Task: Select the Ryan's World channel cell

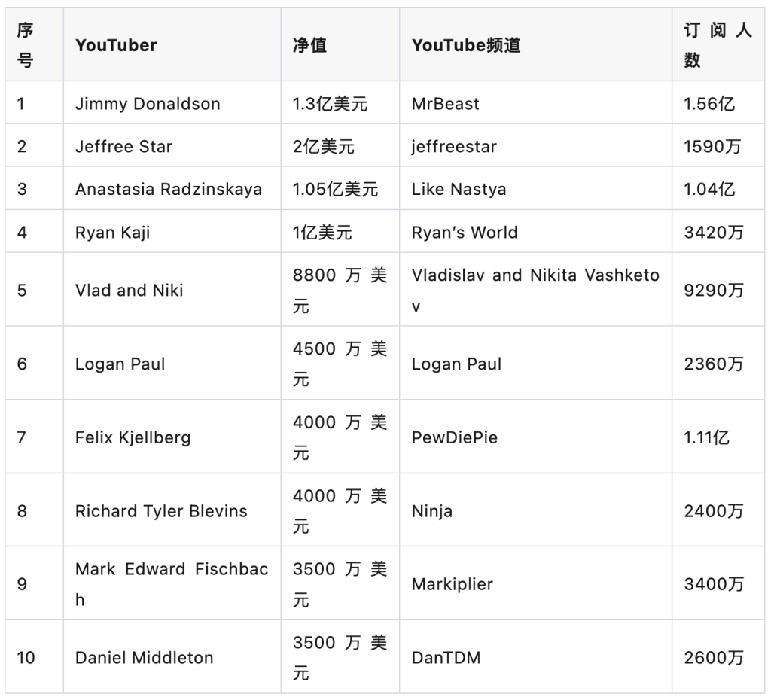Action: [x=535, y=232]
